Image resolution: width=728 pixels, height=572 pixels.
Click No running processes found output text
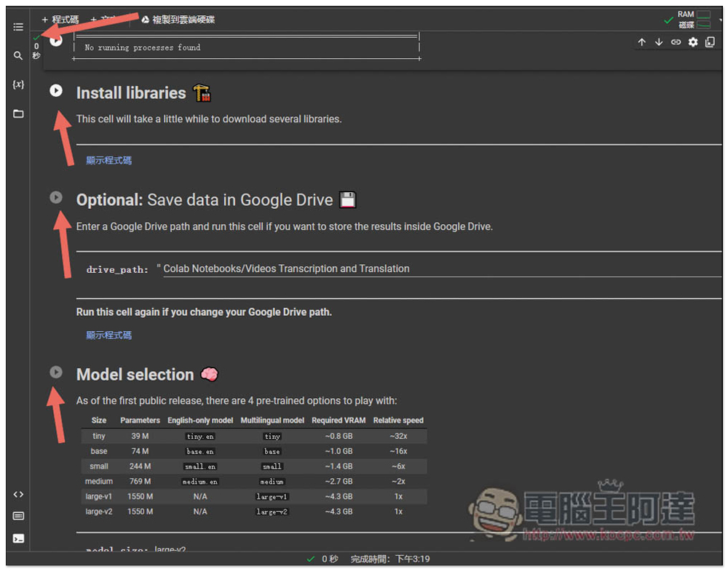pos(142,47)
